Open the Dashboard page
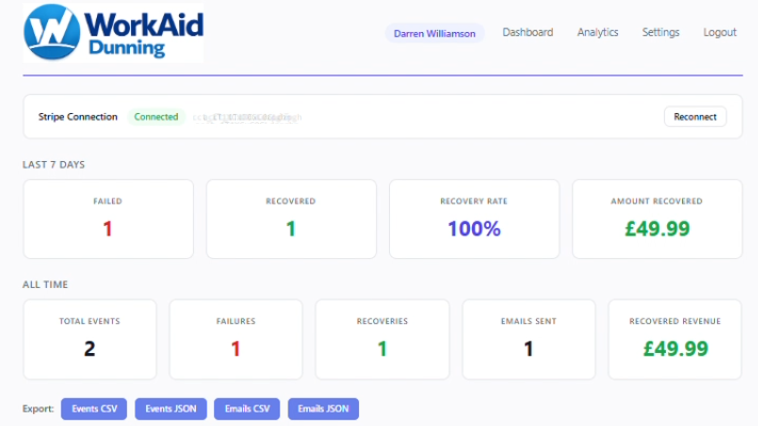This screenshot has height=426, width=758. [527, 33]
